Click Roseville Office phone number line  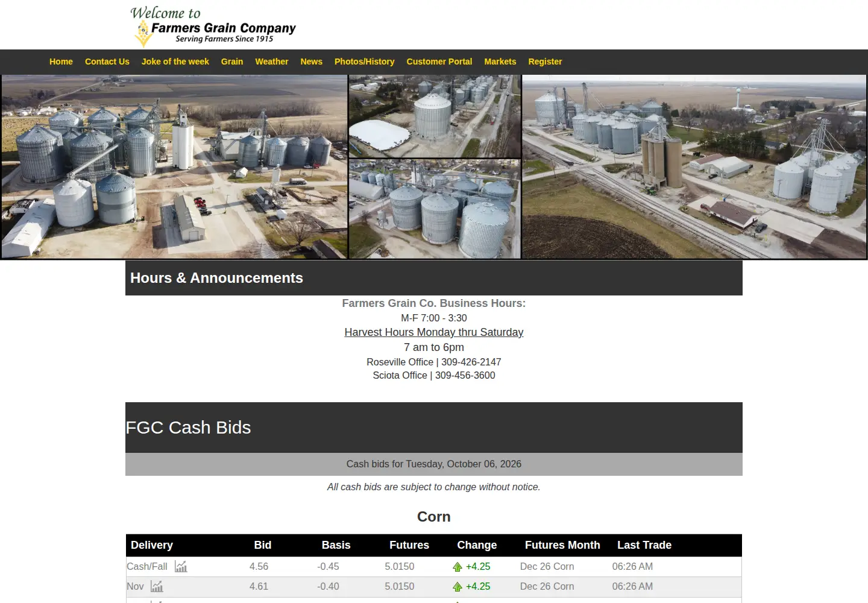(x=434, y=362)
